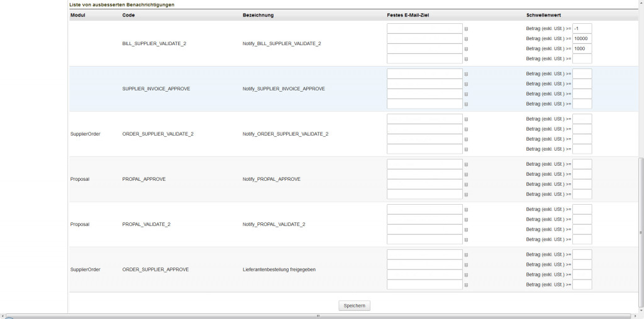
Task: Click second help icon in PROPAL_VALIDATE_2 row
Action: click(466, 220)
